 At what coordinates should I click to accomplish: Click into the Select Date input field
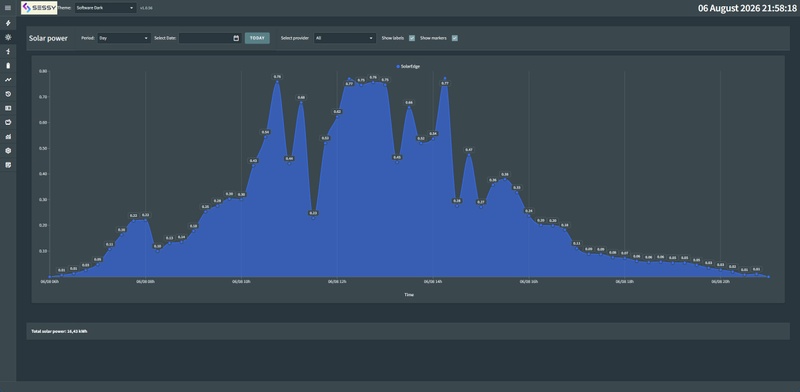coord(206,38)
